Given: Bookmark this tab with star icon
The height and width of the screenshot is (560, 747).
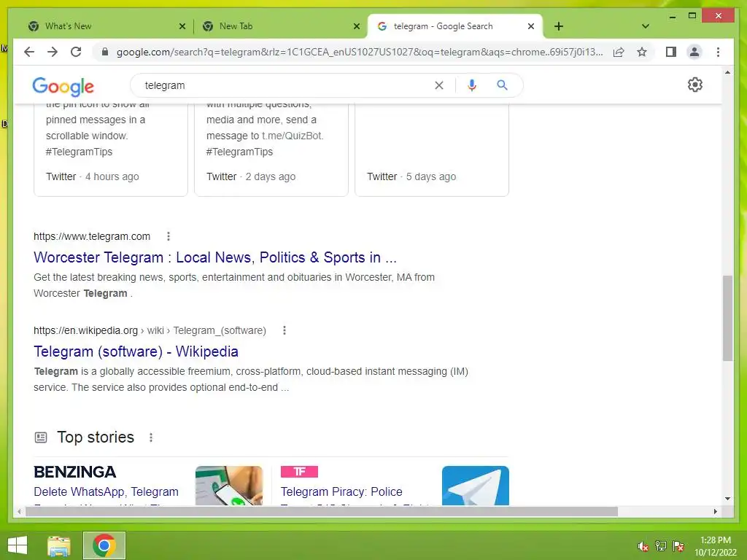Looking at the screenshot, I should pyautogui.click(x=642, y=52).
